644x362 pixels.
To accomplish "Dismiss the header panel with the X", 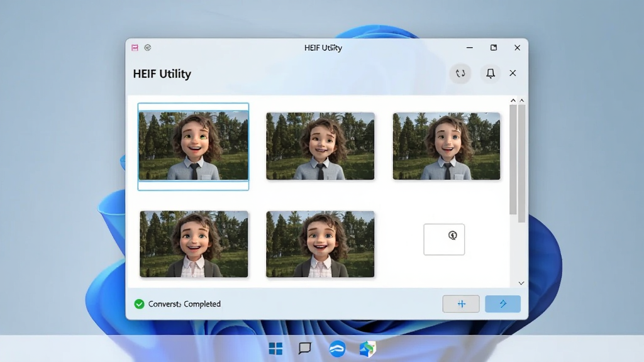I will [513, 73].
